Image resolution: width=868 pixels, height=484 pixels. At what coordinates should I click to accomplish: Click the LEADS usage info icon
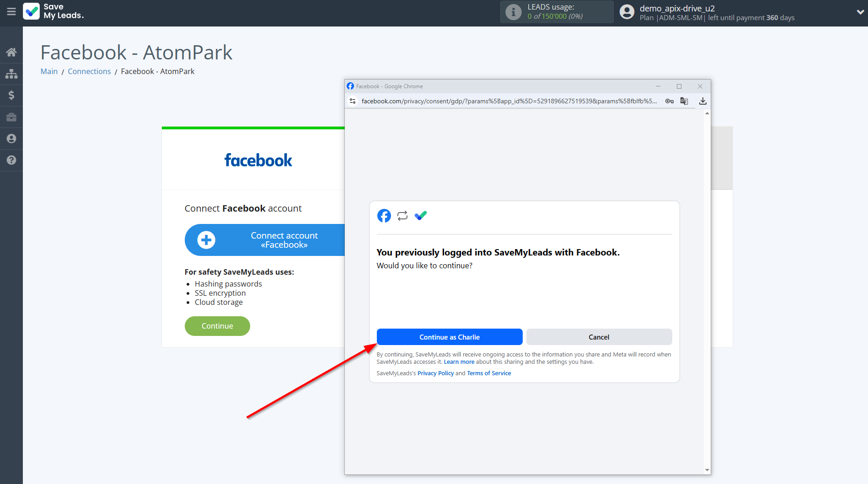(x=513, y=12)
